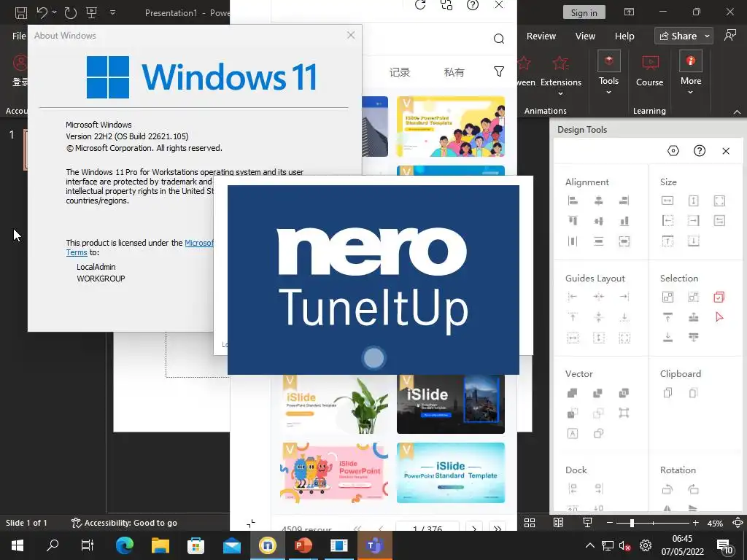Show hidden system tray icons chevron
The width and height of the screenshot is (747, 560).
[x=589, y=545]
